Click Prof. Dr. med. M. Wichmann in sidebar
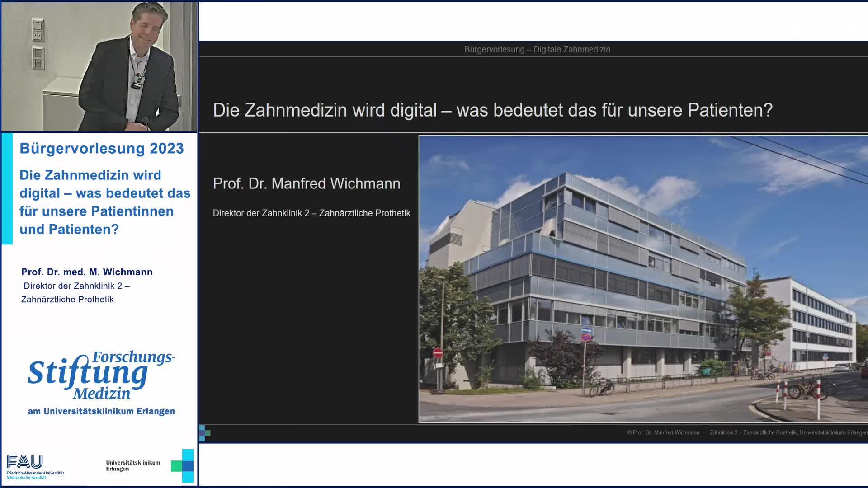868x488 pixels. tap(86, 272)
